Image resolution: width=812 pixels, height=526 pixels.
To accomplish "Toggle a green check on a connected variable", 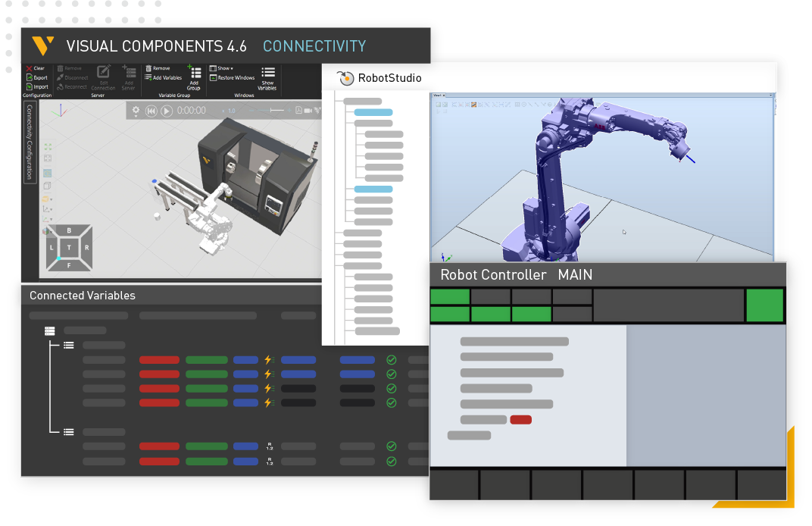I will (392, 358).
